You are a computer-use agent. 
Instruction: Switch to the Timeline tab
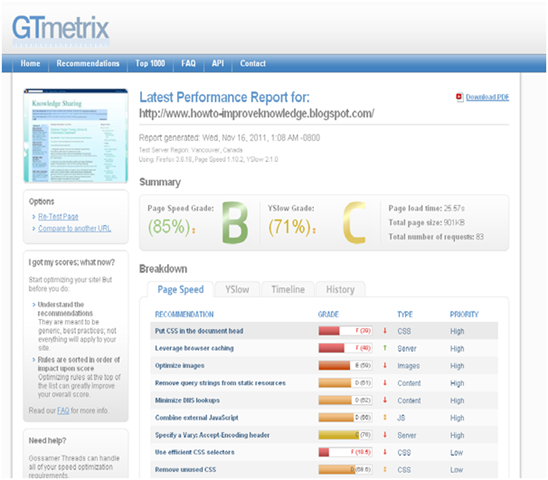point(288,289)
